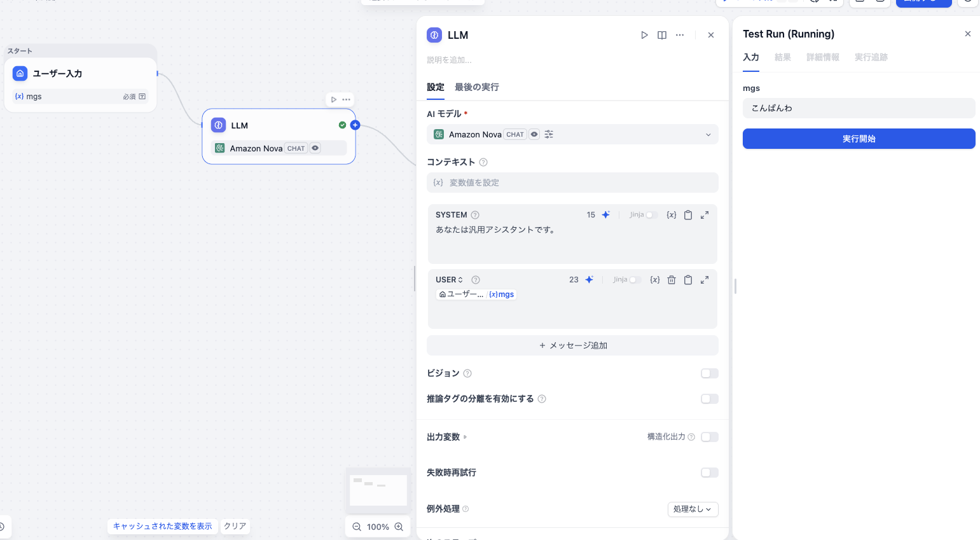980x540 pixels.
Task: Change the USER role selector
Action: pos(450,280)
